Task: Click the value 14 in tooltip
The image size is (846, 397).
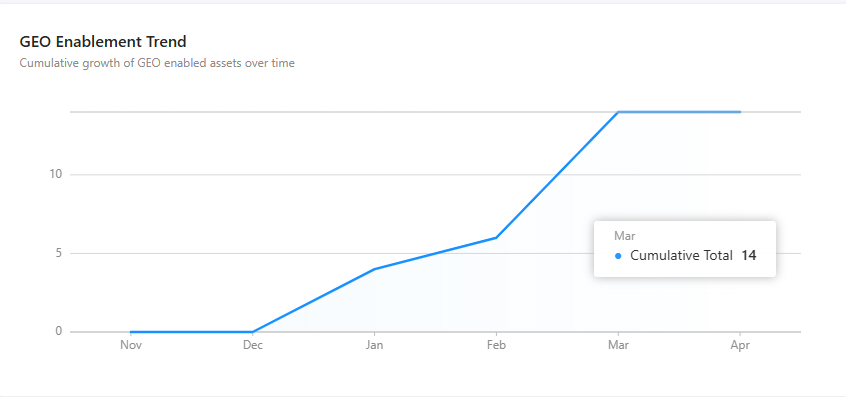Action: 749,256
